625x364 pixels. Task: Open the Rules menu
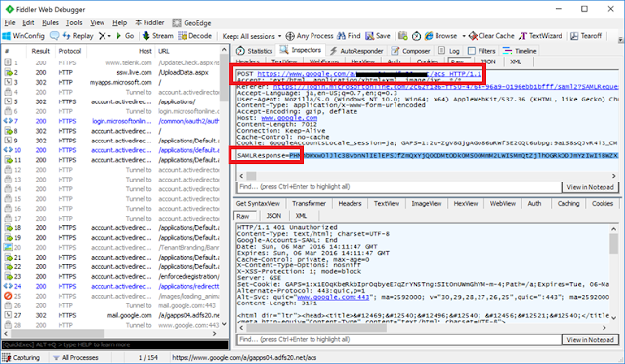[x=50, y=22]
